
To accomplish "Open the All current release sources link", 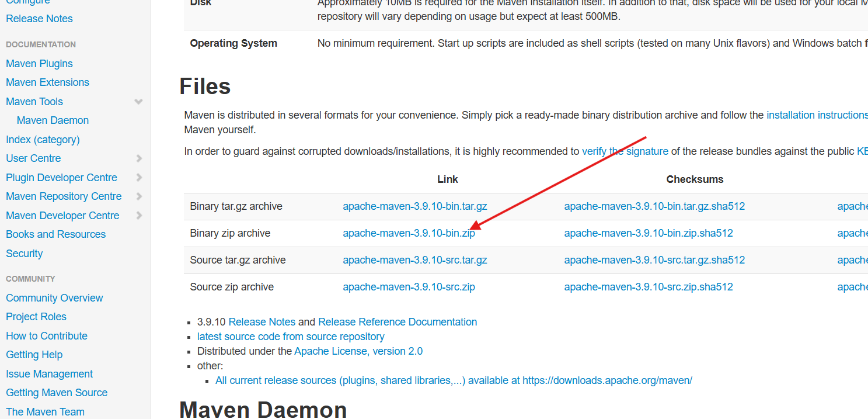I will coord(454,380).
